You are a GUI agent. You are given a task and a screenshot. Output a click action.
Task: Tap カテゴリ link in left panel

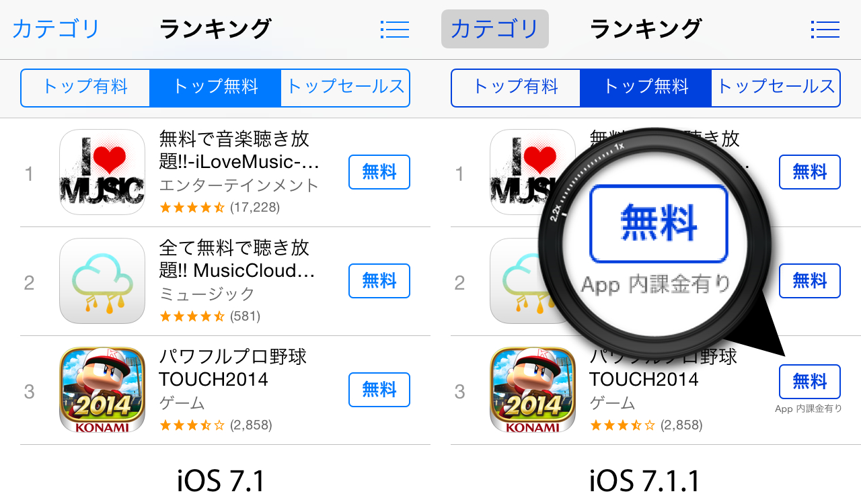[x=56, y=29]
